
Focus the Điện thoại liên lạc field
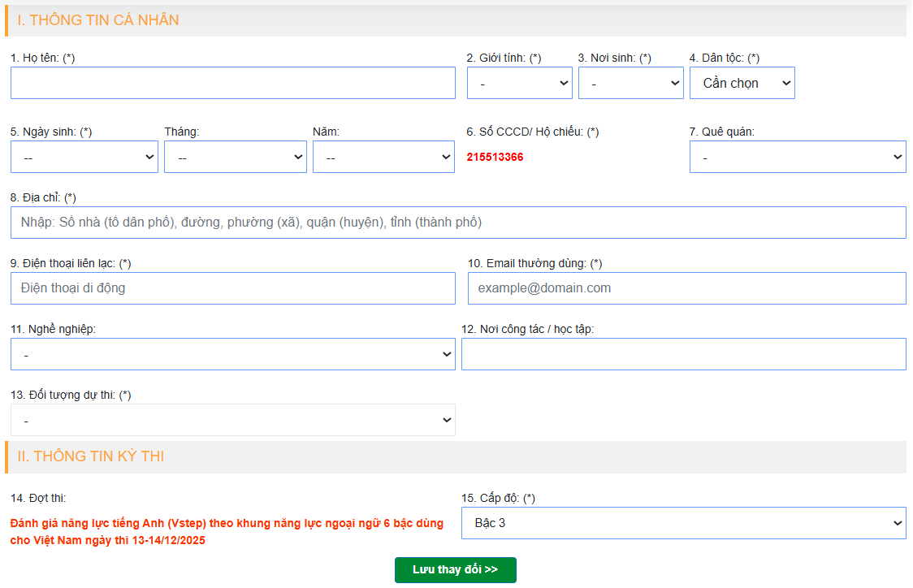232,288
